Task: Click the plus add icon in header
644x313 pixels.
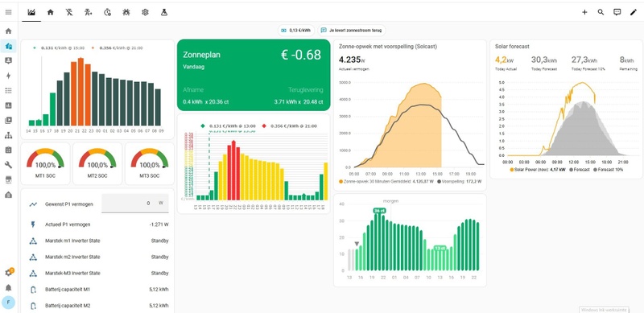Action: point(584,12)
